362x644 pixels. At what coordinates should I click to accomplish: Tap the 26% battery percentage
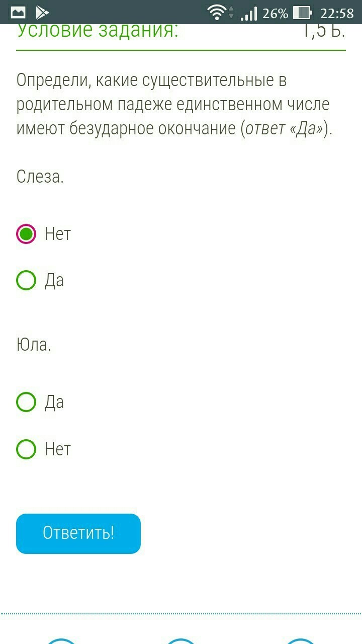coord(275,13)
